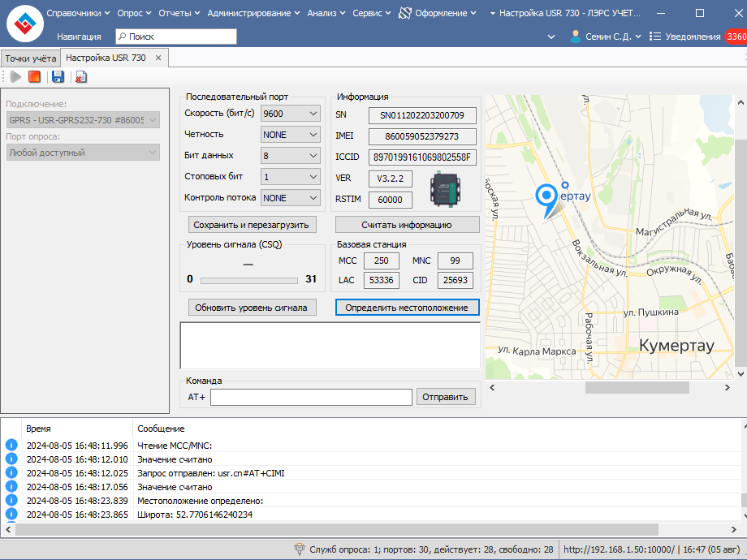747x560 pixels.
Task: Open user account menu Семин С.Д.
Action: click(x=606, y=37)
